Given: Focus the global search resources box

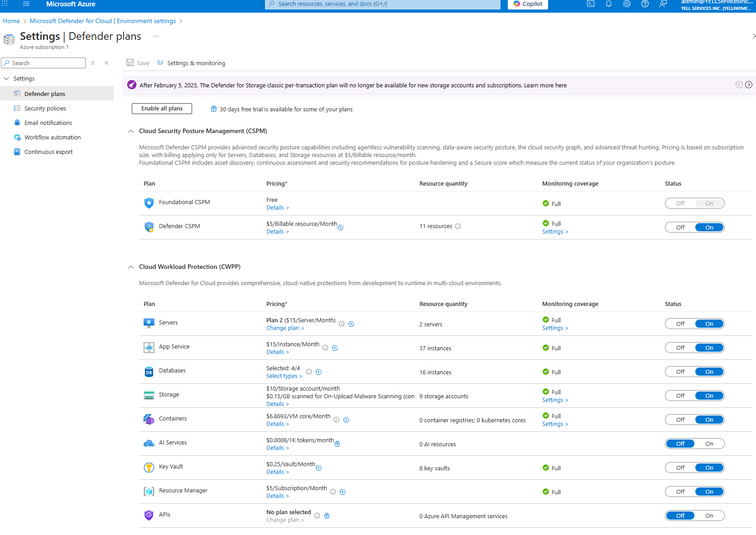Looking at the screenshot, I should [x=383, y=4].
